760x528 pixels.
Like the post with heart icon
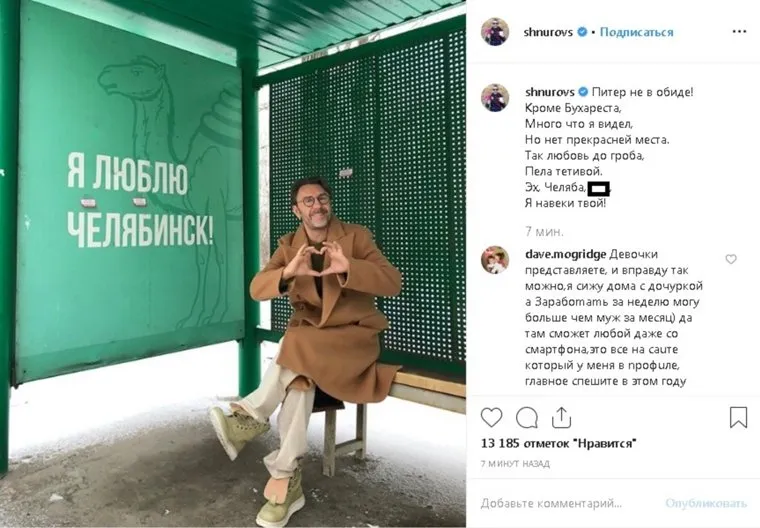(491, 417)
